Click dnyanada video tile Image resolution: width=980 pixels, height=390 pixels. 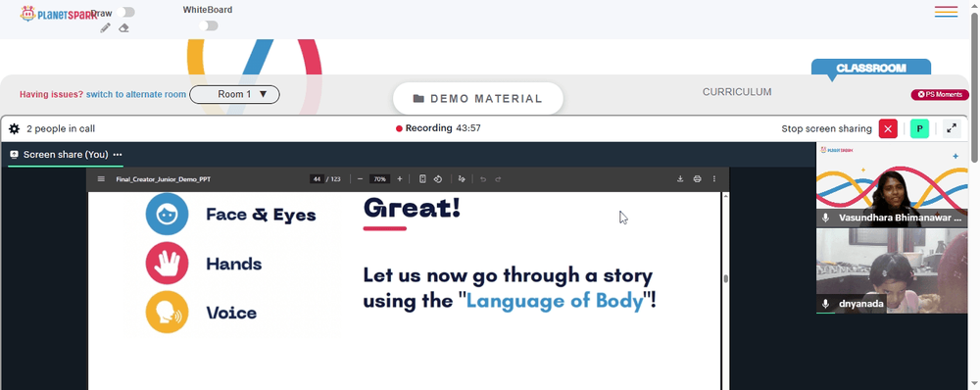[892, 270]
